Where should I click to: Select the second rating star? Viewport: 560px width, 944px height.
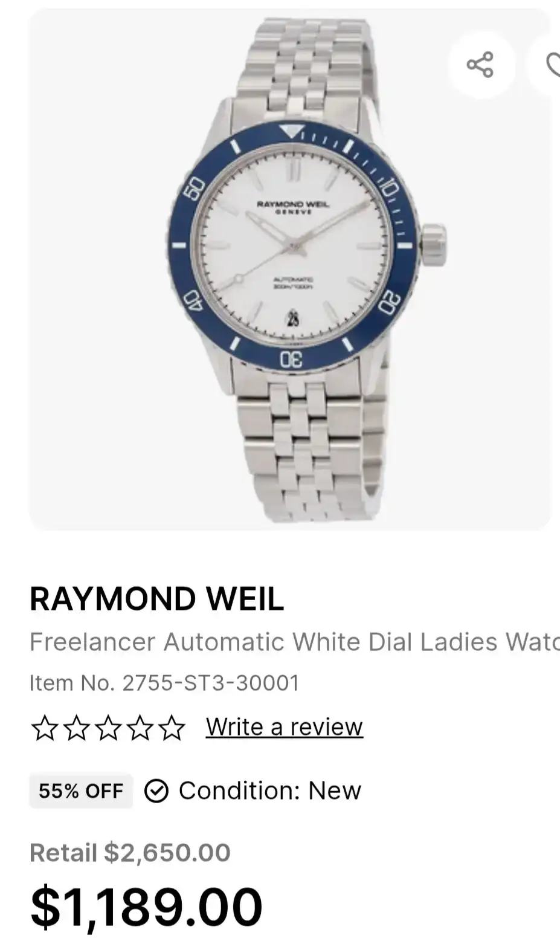76,728
